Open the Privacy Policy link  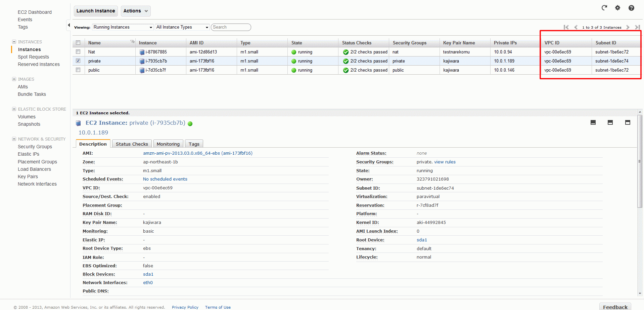(185, 307)
